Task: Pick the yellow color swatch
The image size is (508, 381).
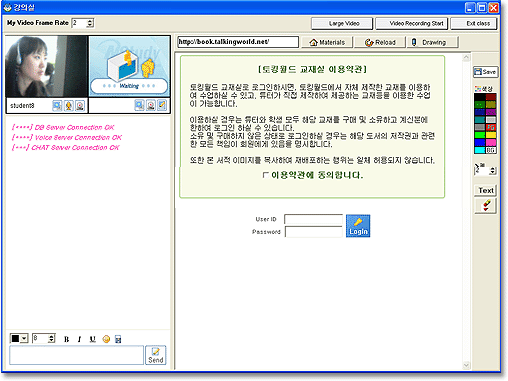Action: tap(491, 135)
